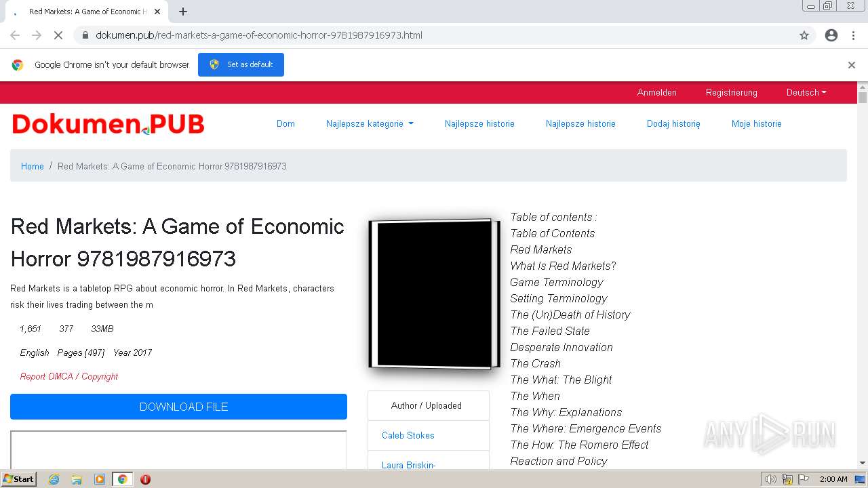Screen dimensions: 868x488
Task: Click the red stop-sign taskbar icon
Action: (x=145, y=479)
